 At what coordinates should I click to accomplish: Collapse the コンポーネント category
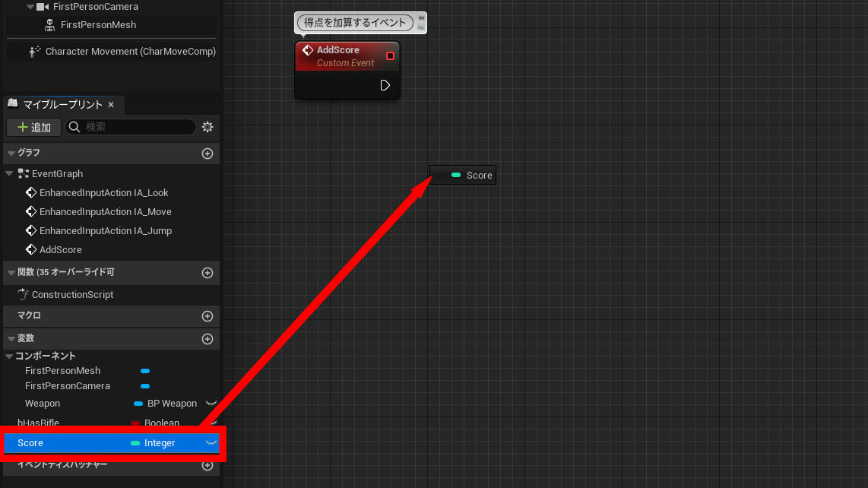(9, 356)
